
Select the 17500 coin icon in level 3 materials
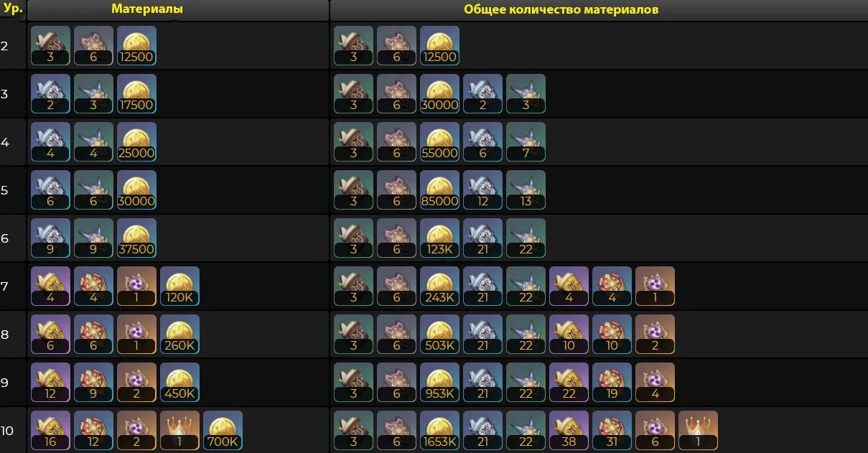136,93
